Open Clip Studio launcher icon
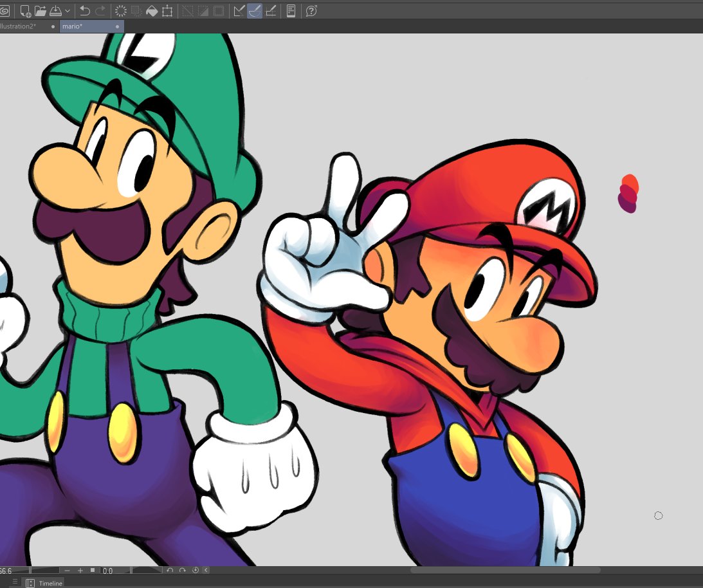Viewport: 703px width, 588px height. pyautogui.click(x=4, y=11)
